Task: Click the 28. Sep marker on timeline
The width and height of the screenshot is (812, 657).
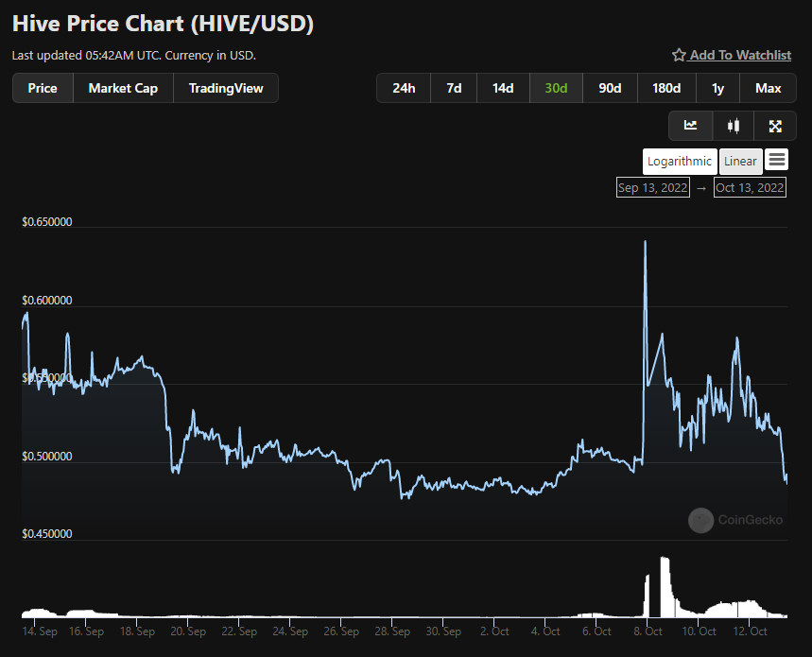Action: click(392, 631)
